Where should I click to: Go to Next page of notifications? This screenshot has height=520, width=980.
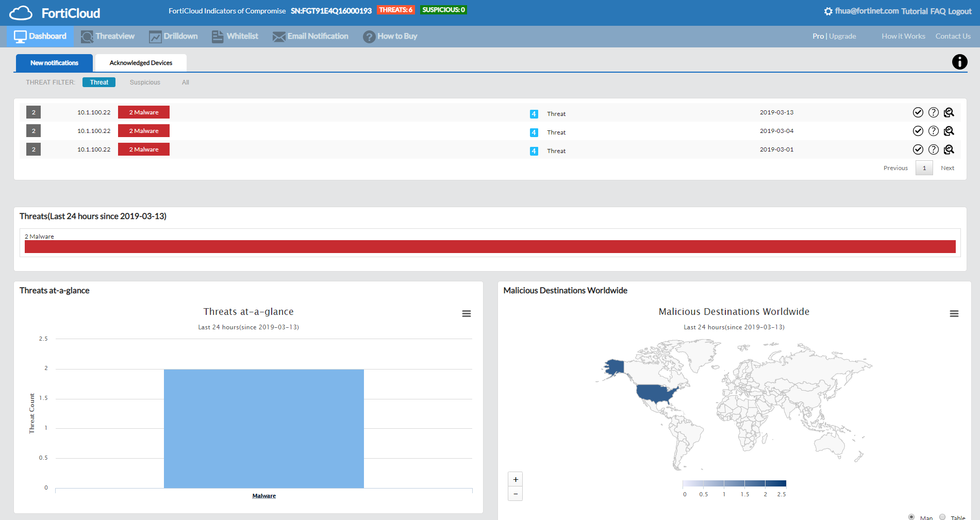tap(948, 168)
